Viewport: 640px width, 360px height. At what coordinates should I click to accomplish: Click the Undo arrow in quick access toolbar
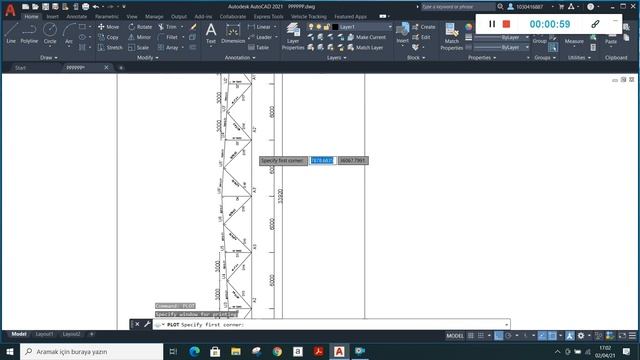tap(96, 7)
